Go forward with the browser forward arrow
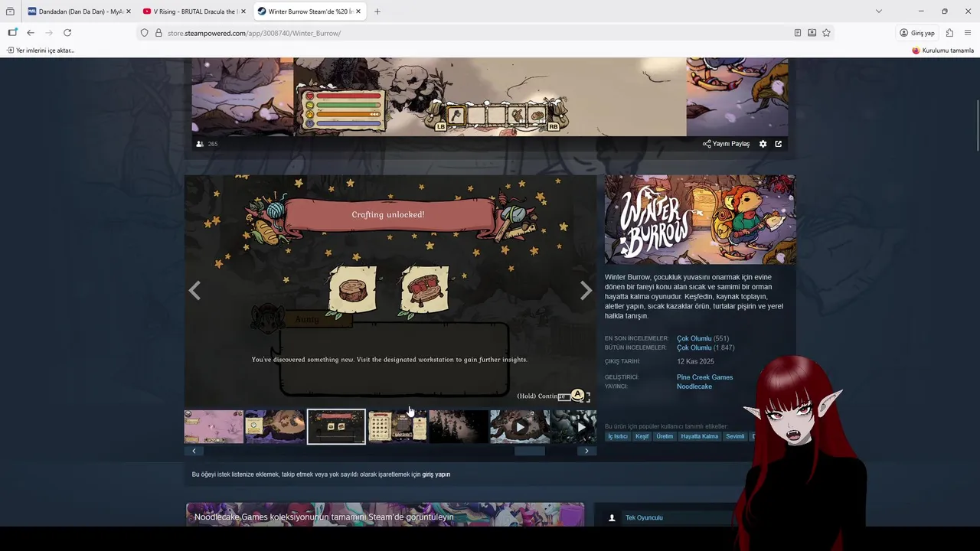This screenshot has height=551, width=980. (x=49, y=33)
